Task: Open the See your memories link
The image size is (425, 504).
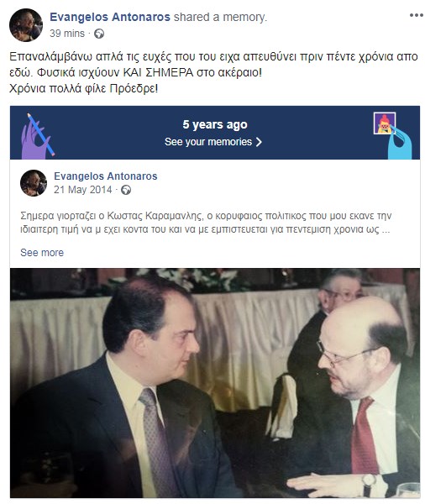Action: 213,142
